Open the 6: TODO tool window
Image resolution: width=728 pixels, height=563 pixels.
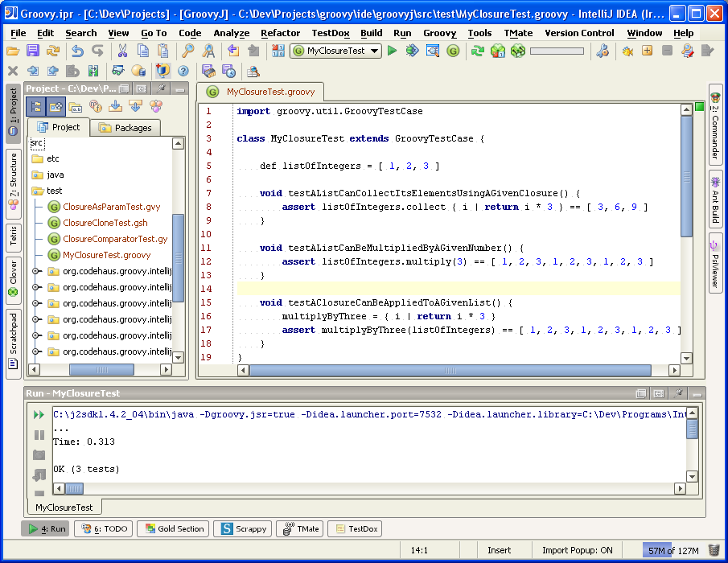pyautogui.click(x=105, y=528)
